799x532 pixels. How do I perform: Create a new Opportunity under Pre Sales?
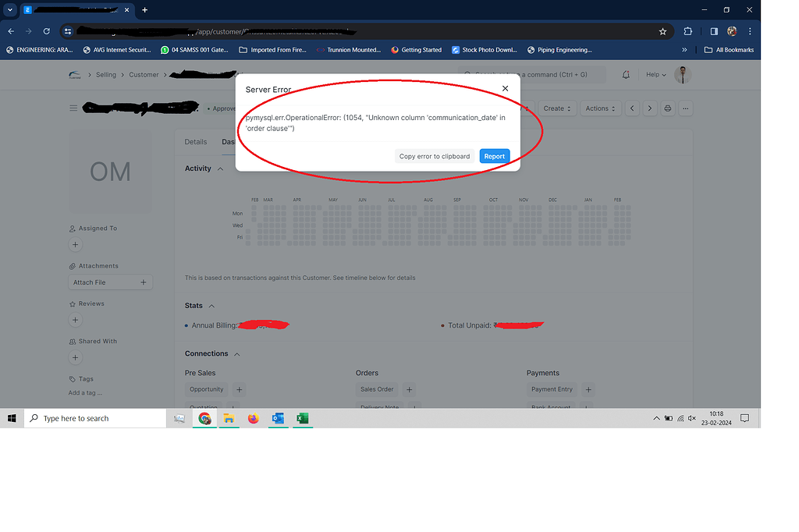click(x=239, y=389)
